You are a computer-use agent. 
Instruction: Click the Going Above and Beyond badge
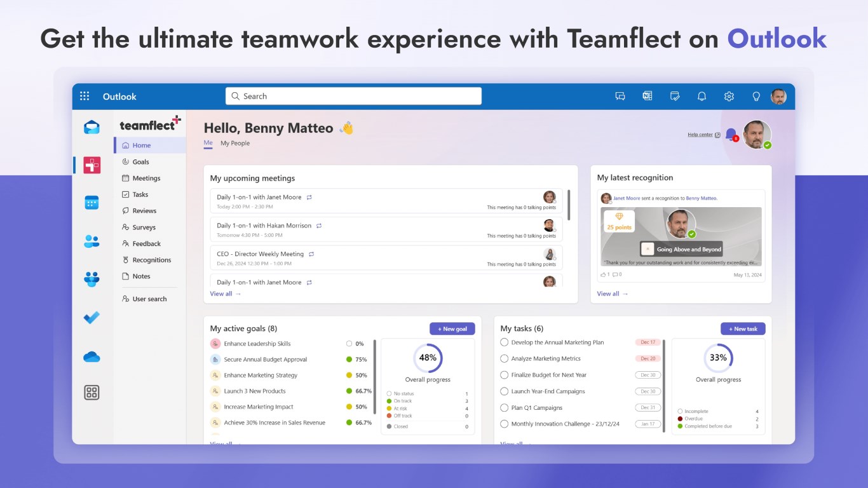click(x=681, y=249)
